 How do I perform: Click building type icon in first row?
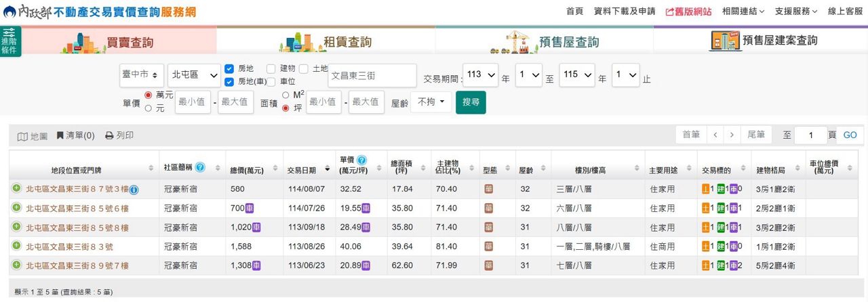click(488, 189)
